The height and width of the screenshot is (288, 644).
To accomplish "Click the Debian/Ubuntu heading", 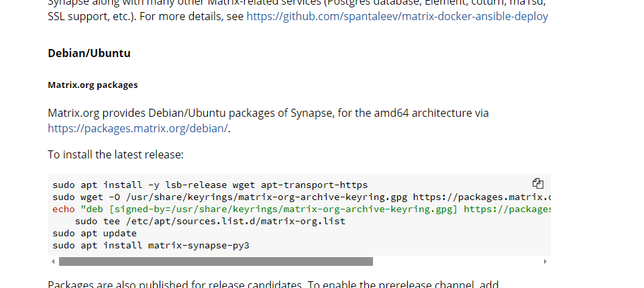I will pos(89,54).
